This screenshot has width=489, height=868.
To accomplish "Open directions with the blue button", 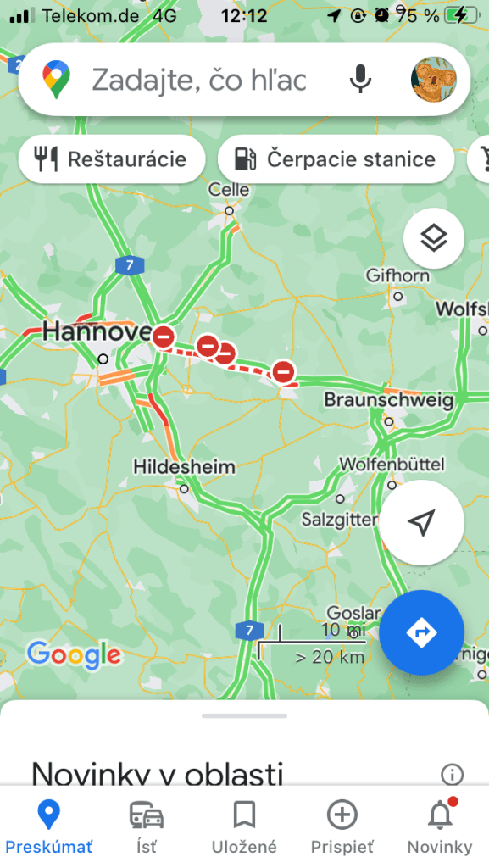I will click(x=421, y=632).
